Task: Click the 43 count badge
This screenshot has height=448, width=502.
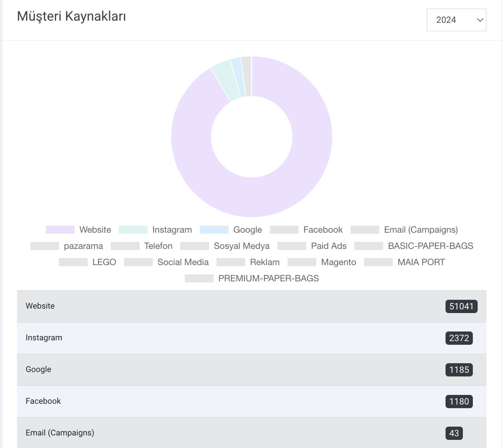Action: pos(454,433)
